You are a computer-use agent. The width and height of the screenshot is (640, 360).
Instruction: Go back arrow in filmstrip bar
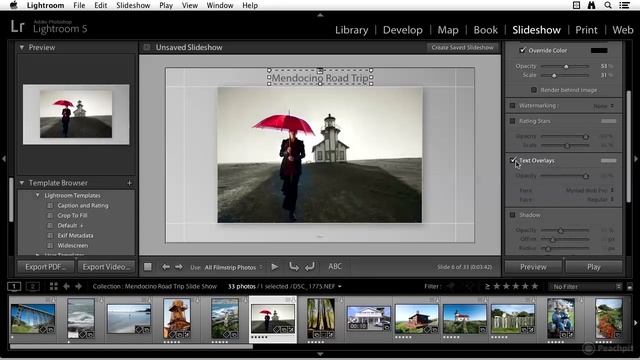click(x=66, y=287)
